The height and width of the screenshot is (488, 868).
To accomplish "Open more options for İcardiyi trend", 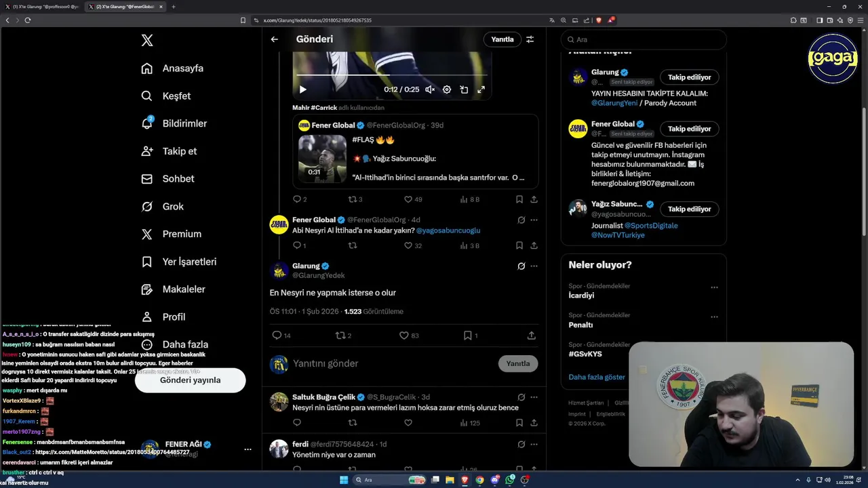I will coord(714,287).
